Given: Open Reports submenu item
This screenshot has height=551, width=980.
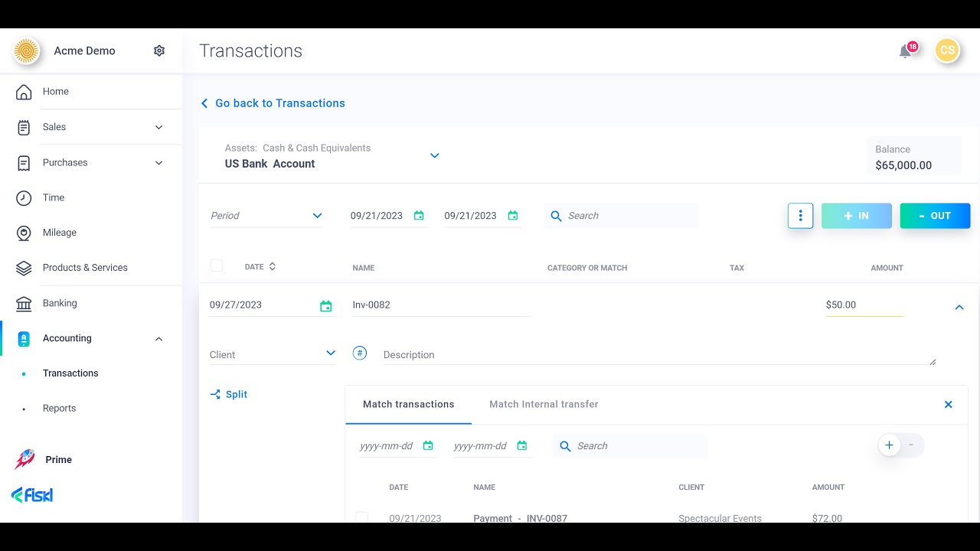Looking at the screenshot, I should pos(59,409).
